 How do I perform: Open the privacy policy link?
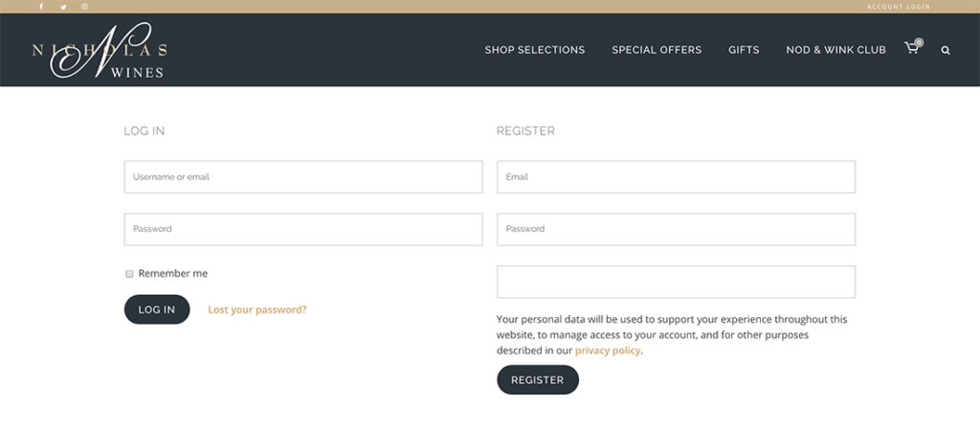[x=607, y=351]
